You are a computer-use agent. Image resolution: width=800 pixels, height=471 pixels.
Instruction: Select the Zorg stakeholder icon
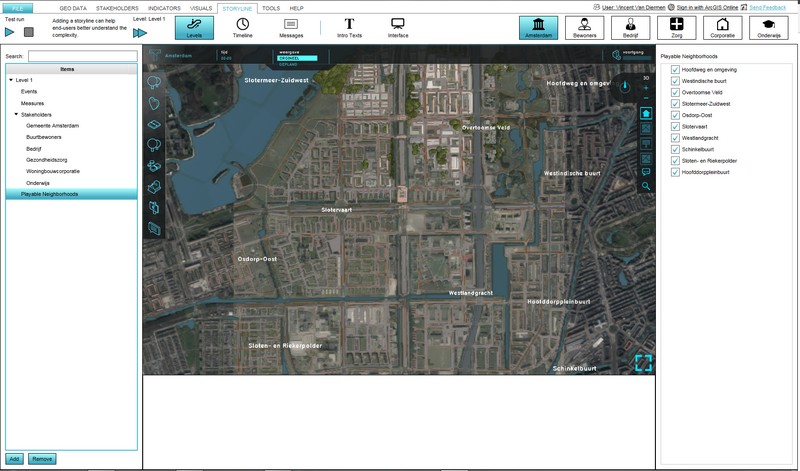point(677,28)
